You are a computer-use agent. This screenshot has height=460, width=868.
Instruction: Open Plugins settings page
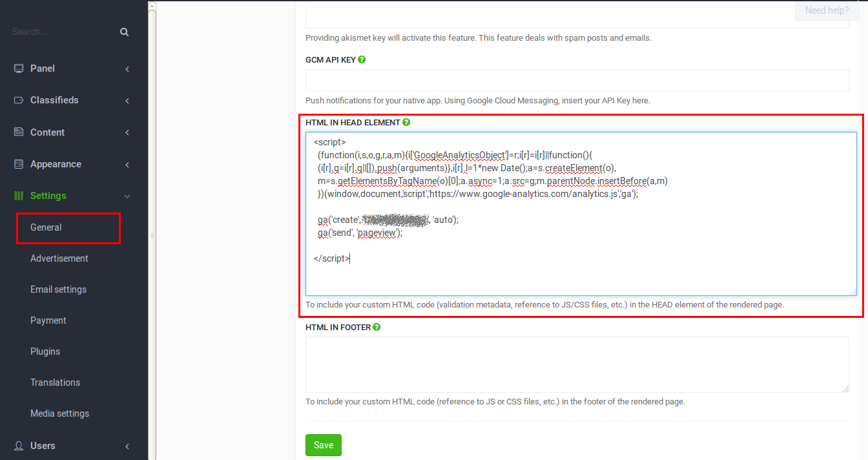[45, 351]
